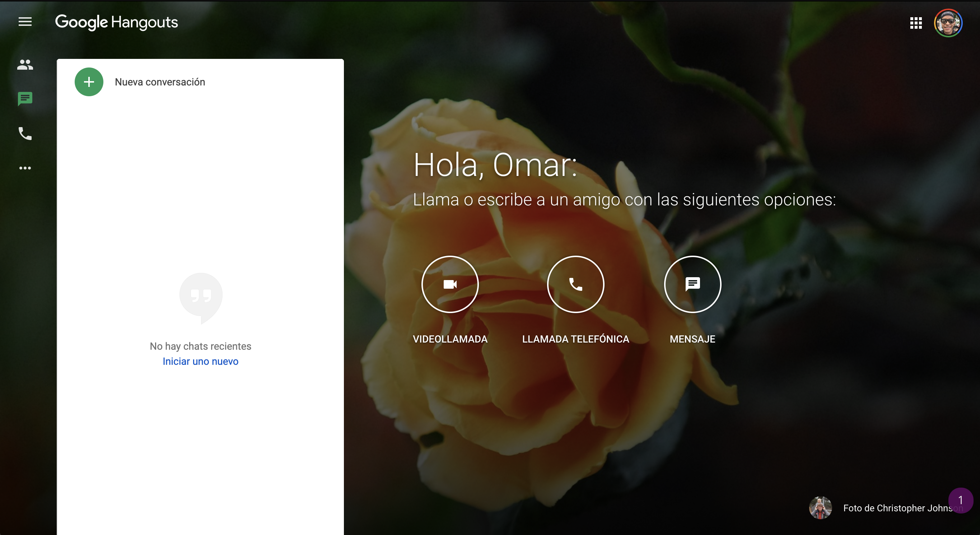Open the account profile avatar menu

pos(948,23)
